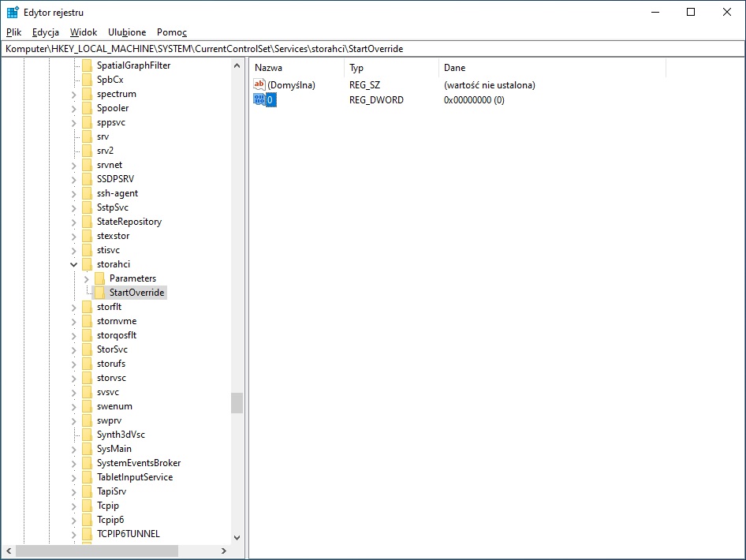Image resolution: width=746 pixels, height=560 pixels.
Task: Open the Edycja menu
Action: click(x=46, y=32)
